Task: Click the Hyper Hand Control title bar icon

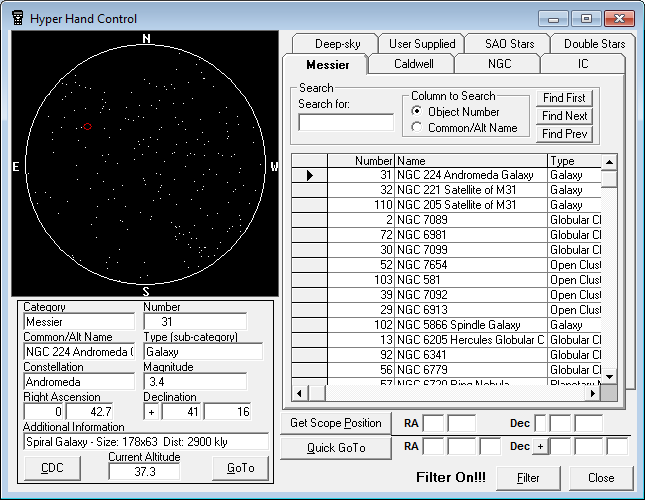Action: (16, 19)
